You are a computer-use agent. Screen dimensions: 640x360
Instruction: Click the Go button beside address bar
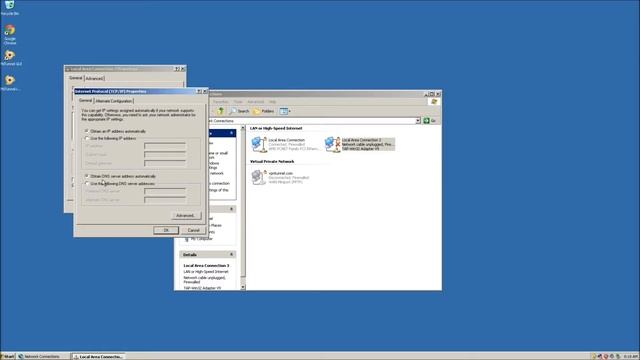(430, 121)
